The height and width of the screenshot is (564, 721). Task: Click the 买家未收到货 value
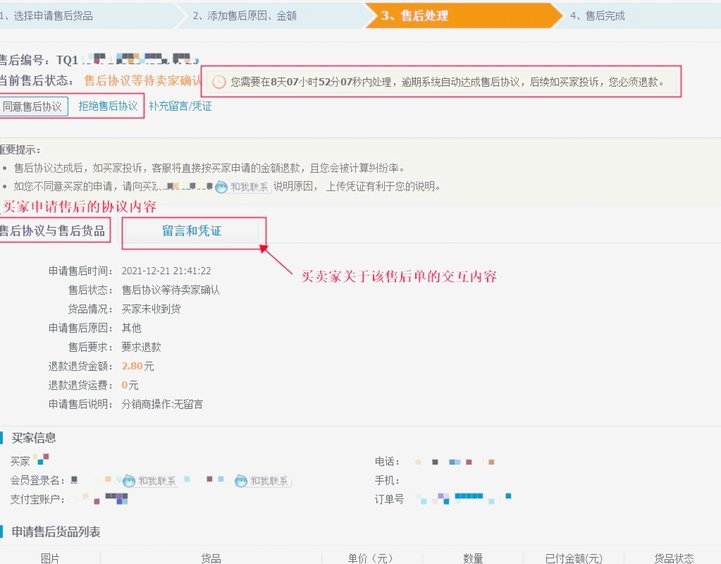(x=151, y=309)
